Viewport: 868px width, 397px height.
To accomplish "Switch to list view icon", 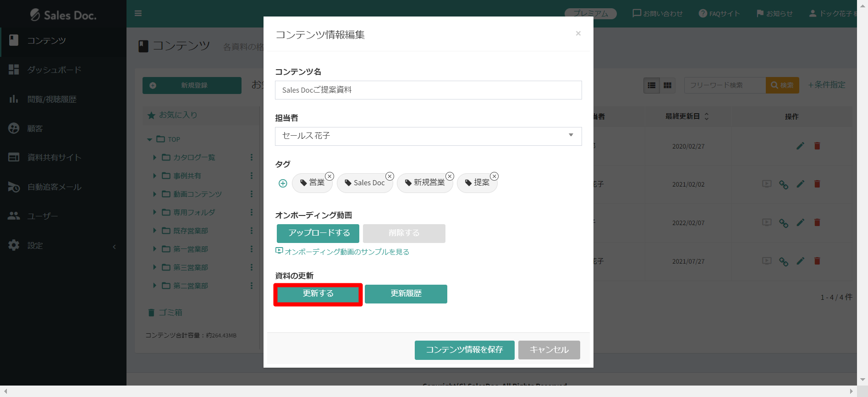I will [651, 85].
